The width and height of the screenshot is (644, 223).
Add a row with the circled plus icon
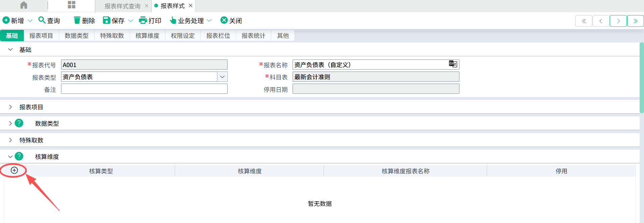pos(14,170)
